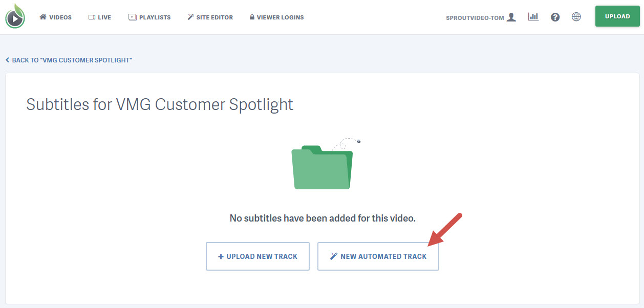The height and width of the screenshot is (308, 644).
Task: Select the wrench icon next to Site Editor
Action: [190, 16]
